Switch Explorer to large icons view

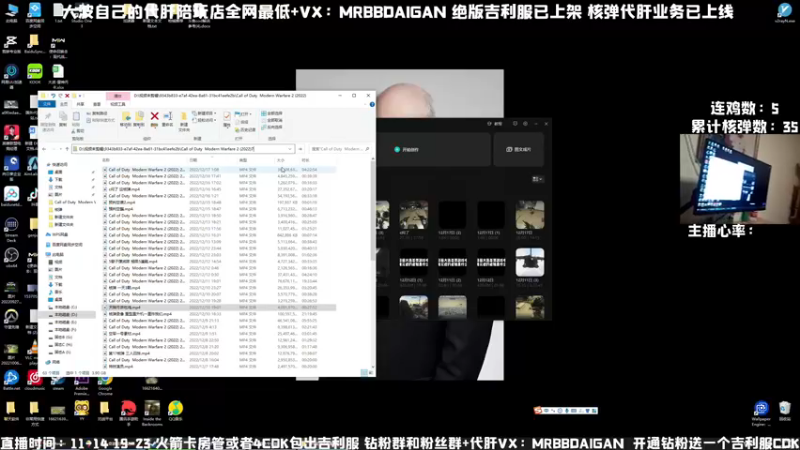point(370,373)
